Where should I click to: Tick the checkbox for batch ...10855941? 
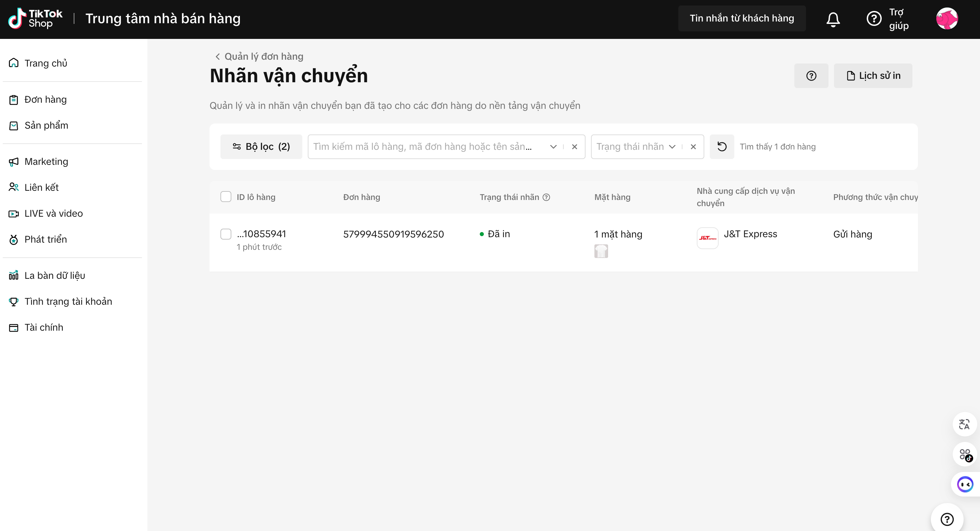pyautogui.click(x=226, y=234)
